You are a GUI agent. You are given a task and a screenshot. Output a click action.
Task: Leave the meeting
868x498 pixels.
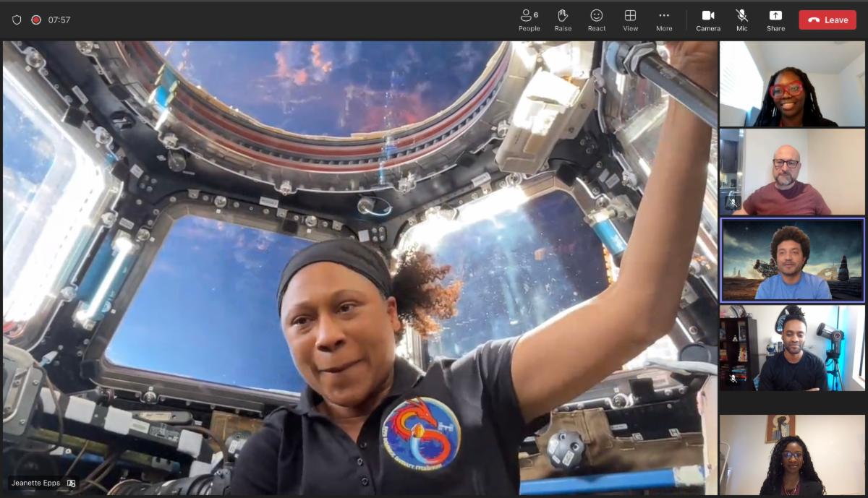tap(827, 20)
